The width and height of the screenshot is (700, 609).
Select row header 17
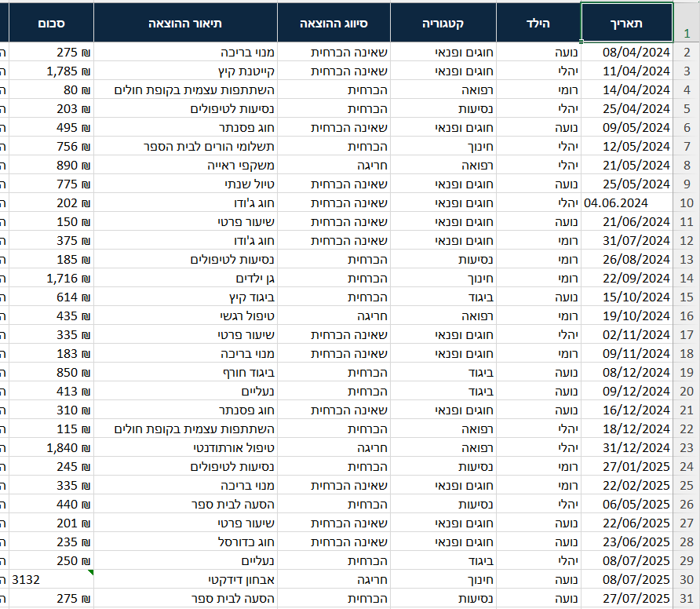[687, 335]
